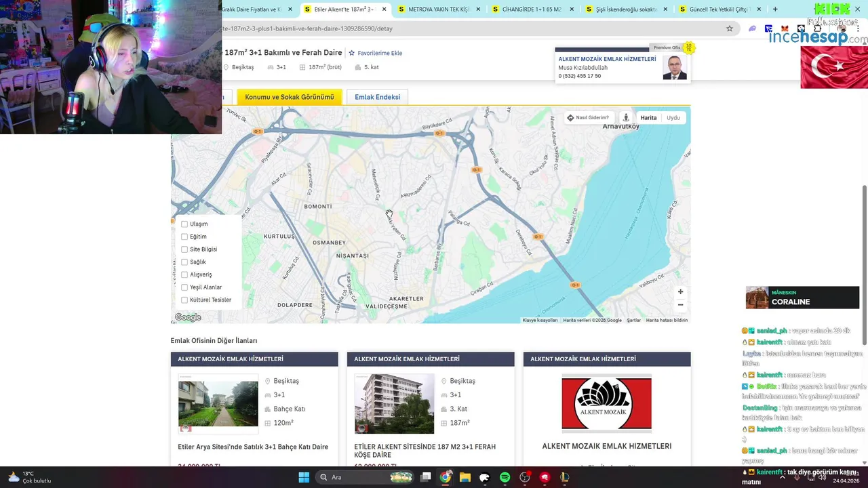Open a new browser tab
Screen dimensions: 868x488
tap(775, 9)
